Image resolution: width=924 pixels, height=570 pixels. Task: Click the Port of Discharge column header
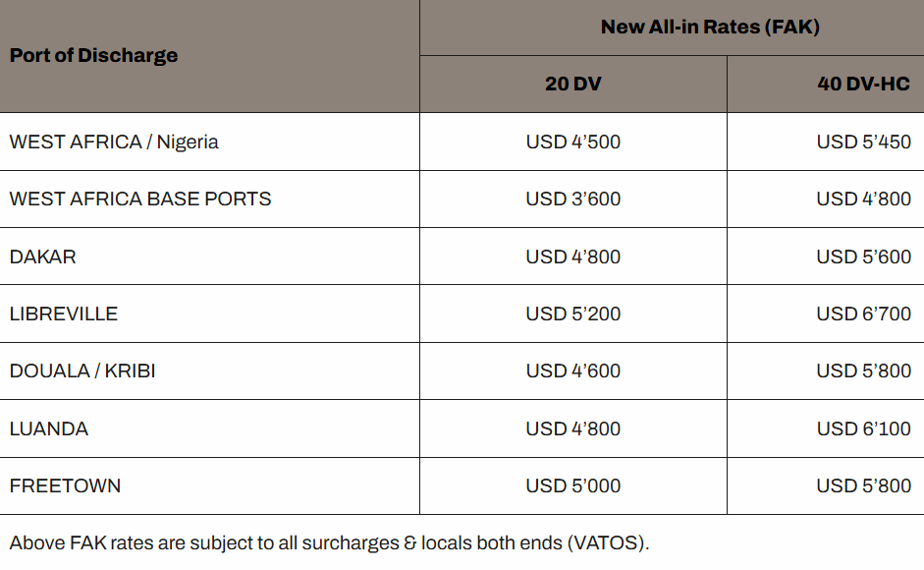94,55
